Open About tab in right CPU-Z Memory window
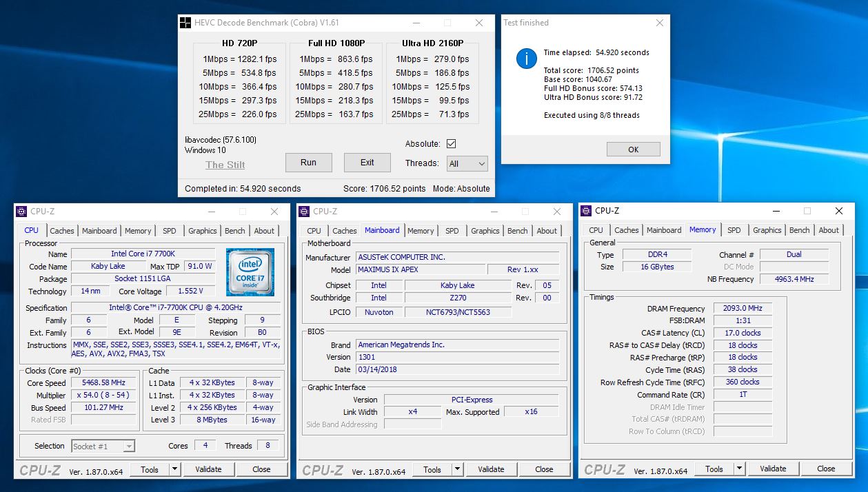The image size is (868, 492). click(829, 230)
